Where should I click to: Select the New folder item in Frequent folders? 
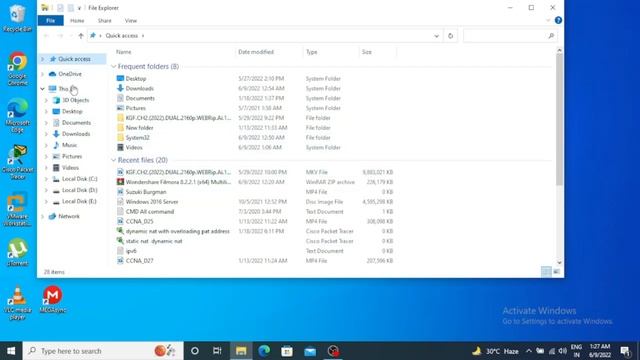pos(139,128)
